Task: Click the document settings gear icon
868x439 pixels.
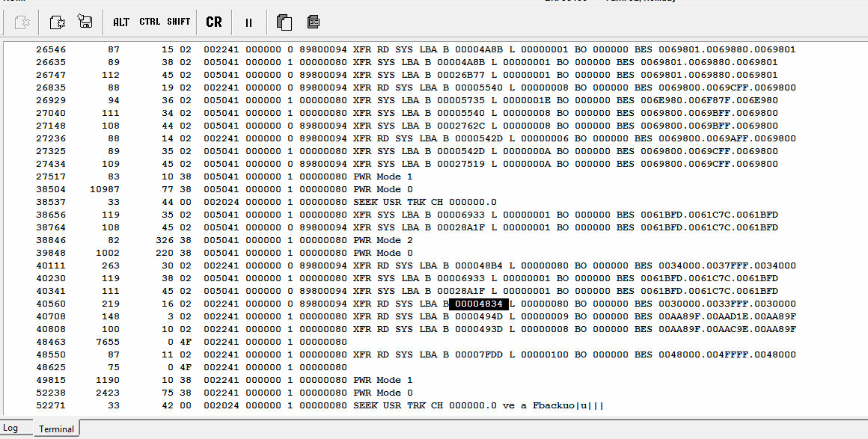Action: click(58, 22)
